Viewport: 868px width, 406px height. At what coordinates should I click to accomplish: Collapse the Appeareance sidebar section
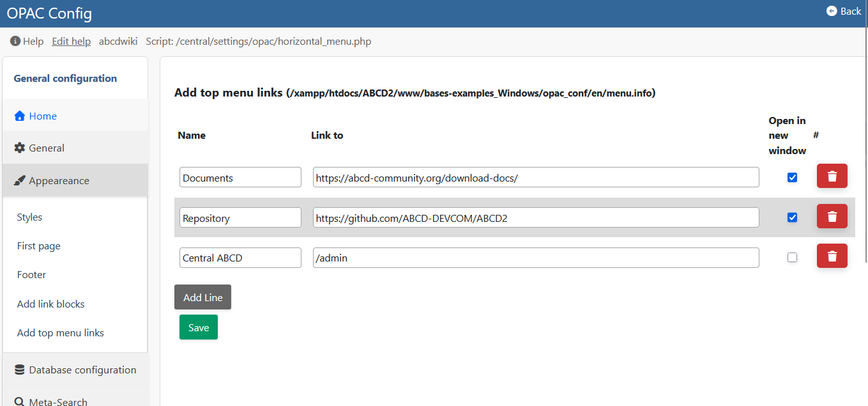click(59, 181)
